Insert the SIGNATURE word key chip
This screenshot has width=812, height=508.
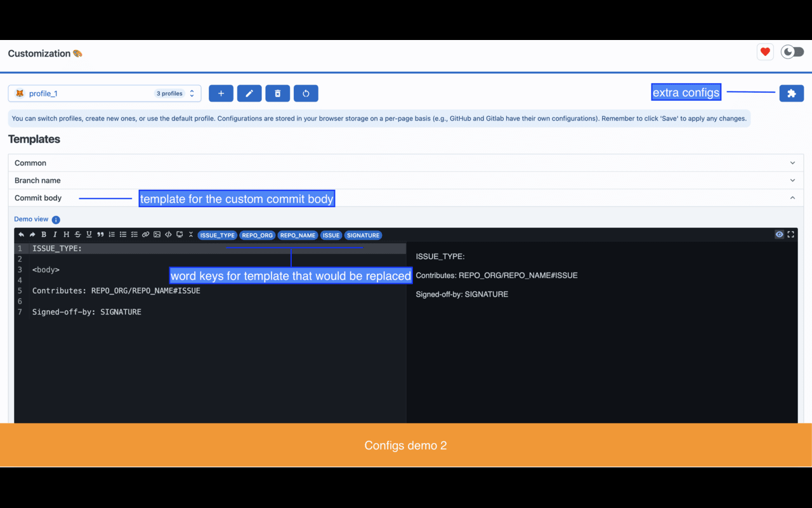363,235
